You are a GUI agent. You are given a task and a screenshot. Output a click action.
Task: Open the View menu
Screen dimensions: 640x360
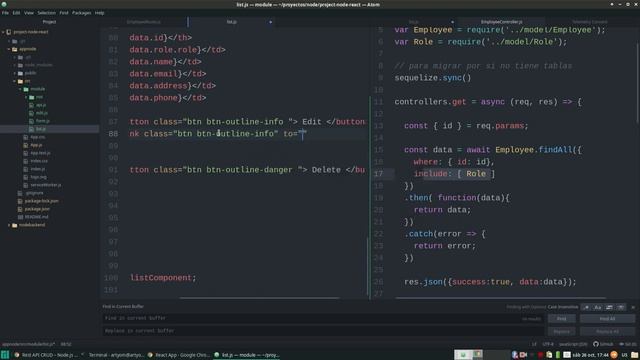pos(29,13)
